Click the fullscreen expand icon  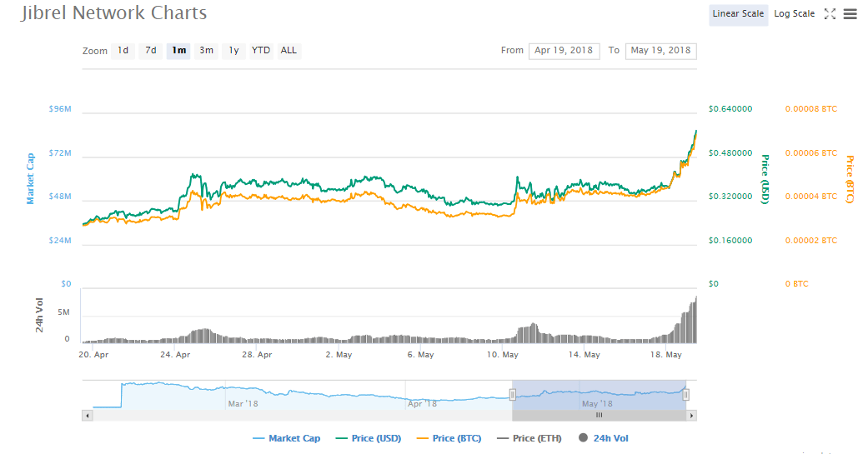tap(830, 14)
